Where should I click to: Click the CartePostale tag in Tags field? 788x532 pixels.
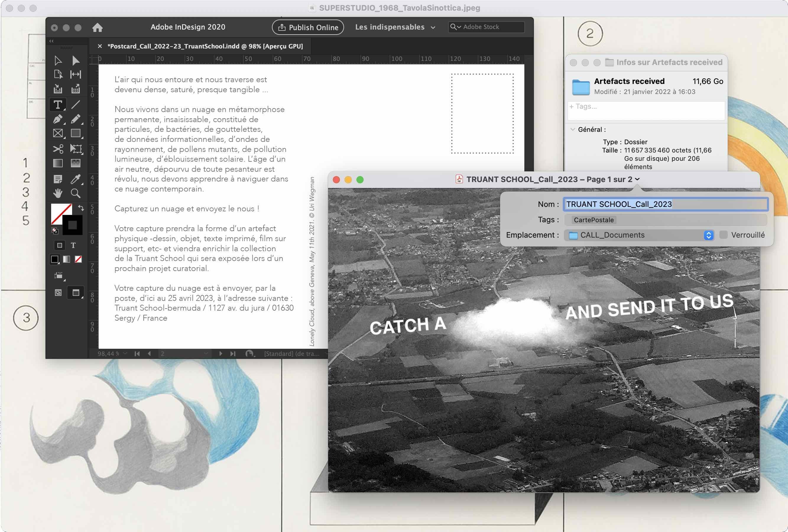594,220
